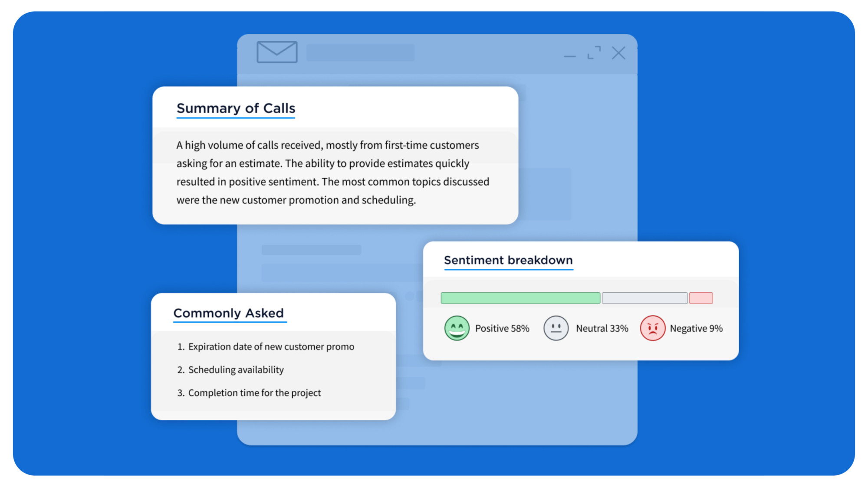The height and width of the screenshot is (487, 868).
Task: Click the positive sentiment smiley icon
Action: coord(456,329)
